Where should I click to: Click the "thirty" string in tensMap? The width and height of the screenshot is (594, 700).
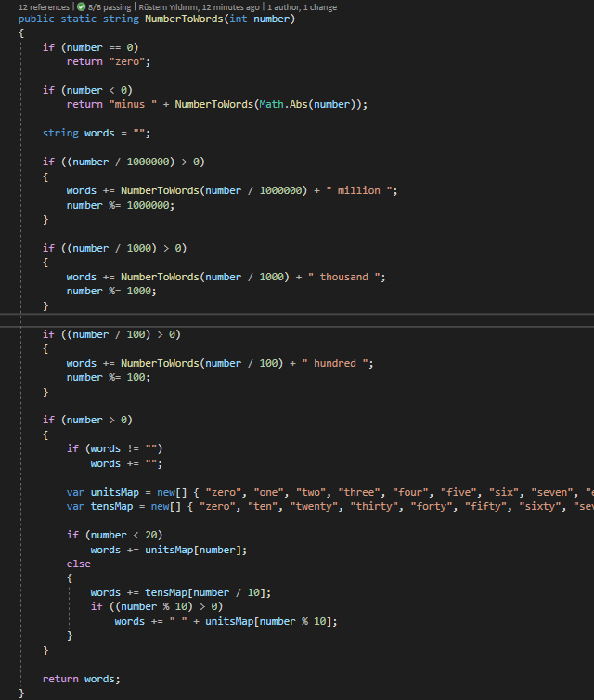coord(374,506)
